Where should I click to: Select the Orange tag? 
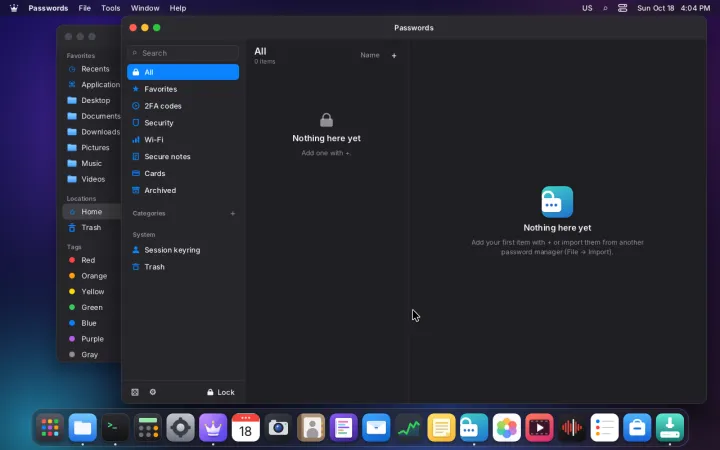[91, 276]
